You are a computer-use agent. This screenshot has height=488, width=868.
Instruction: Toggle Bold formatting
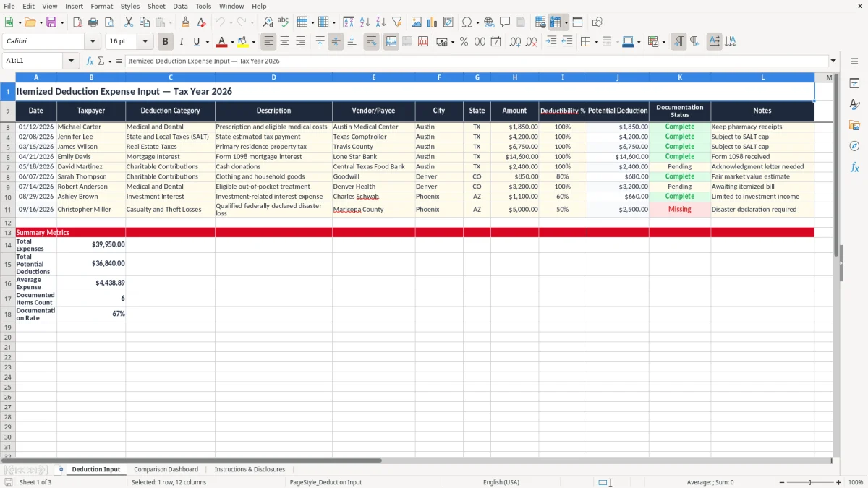click(x=165, y=42)
